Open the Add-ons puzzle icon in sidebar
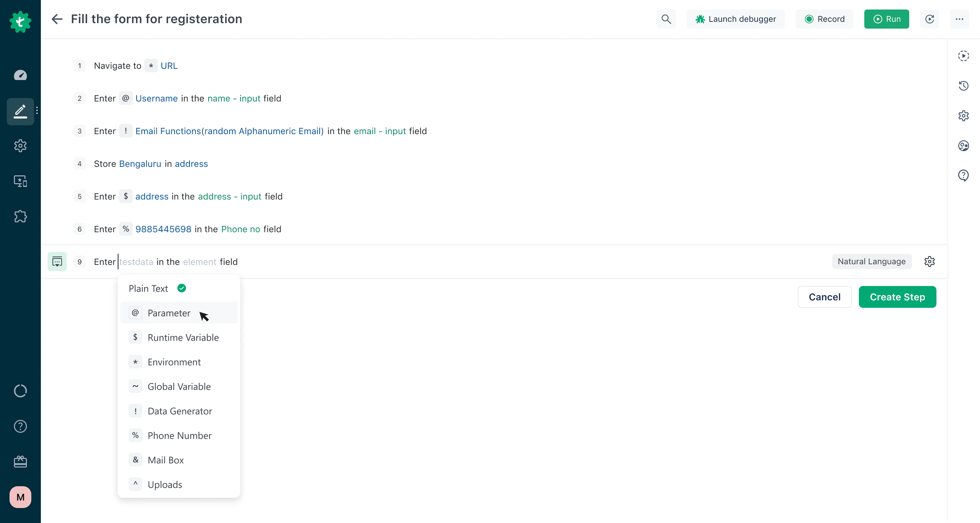This screenshot has width=980, height=523. click(20, 216)
